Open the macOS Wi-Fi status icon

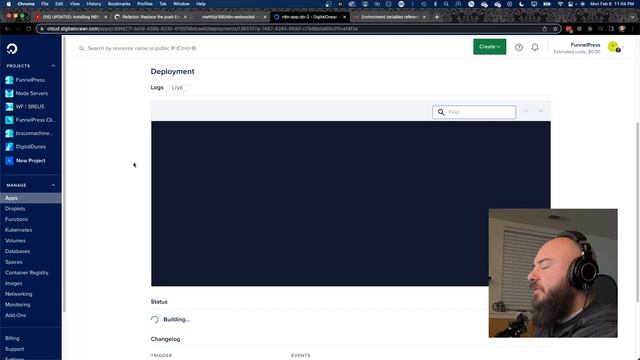(560, 4)
